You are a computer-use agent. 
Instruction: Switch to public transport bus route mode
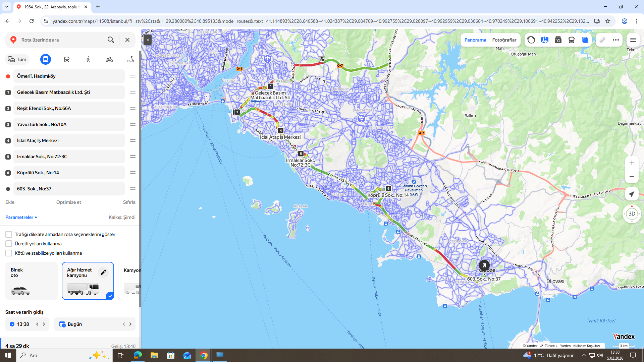pos(67,59)
